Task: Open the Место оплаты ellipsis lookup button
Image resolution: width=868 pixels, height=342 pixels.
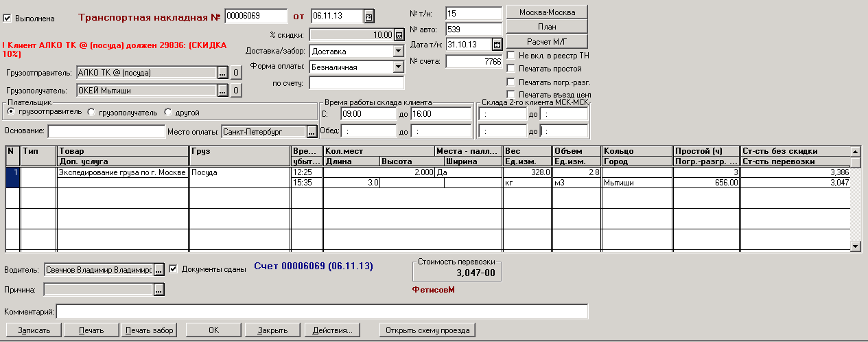Action: pos(312,131)
